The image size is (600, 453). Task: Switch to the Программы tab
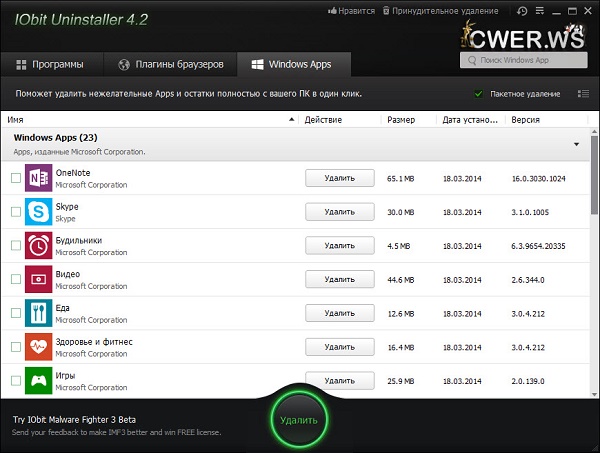coord(51,66)
